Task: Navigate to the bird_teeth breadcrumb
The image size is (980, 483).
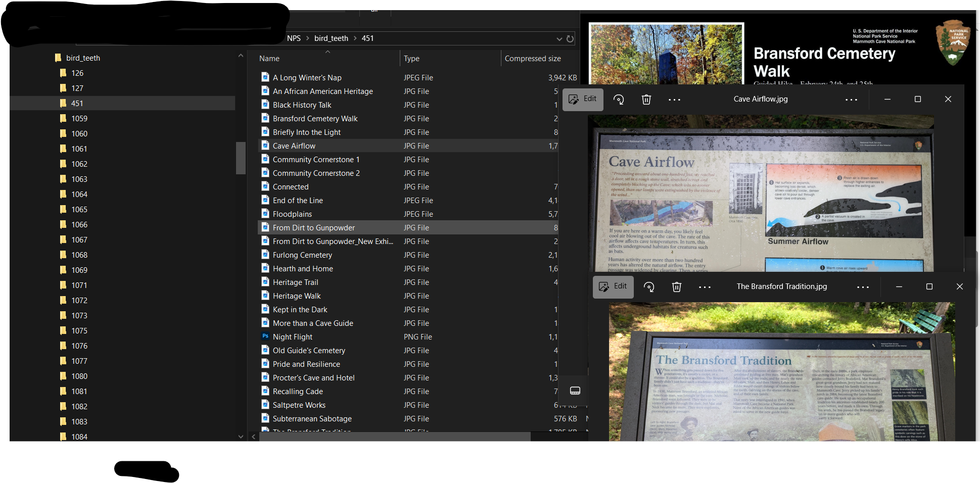Action: tap(331, 38)
